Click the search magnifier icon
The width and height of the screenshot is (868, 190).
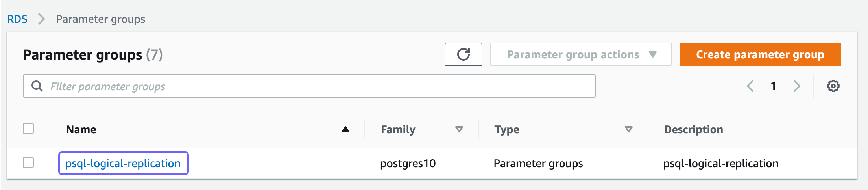(37, 86)
